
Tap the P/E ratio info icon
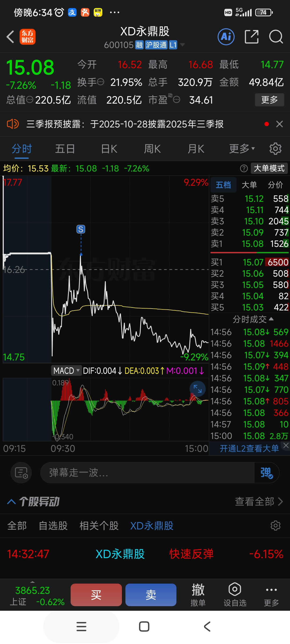[x=176, y=100]
